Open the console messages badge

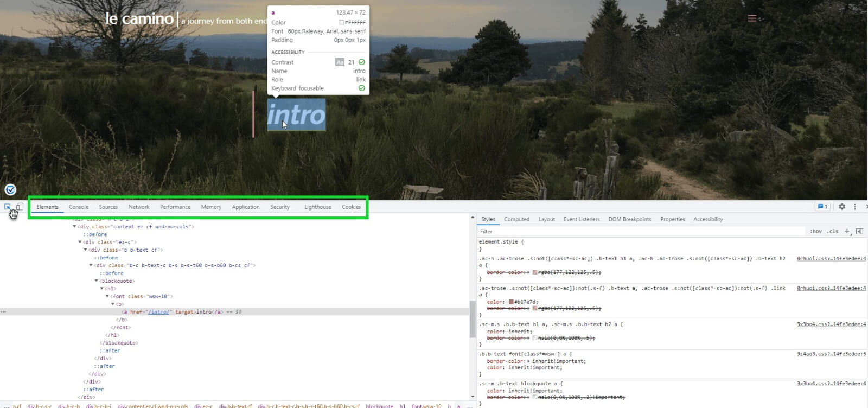pyautogui.click(x=822, y=207)
